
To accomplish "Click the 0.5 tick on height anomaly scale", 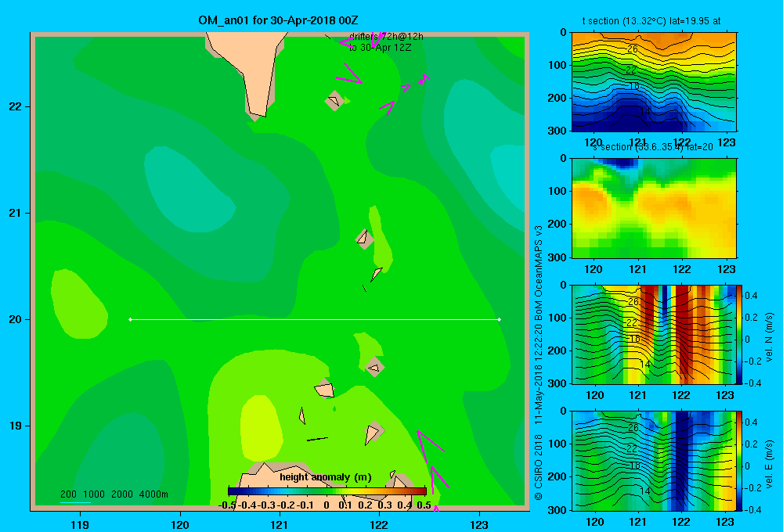I will [424, 505].
